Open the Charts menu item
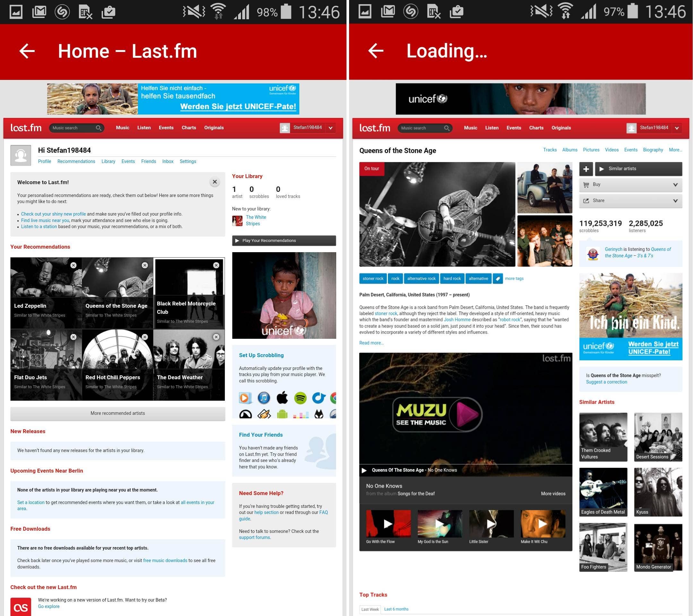Screen dimensions: 693x616 point(189,128)
